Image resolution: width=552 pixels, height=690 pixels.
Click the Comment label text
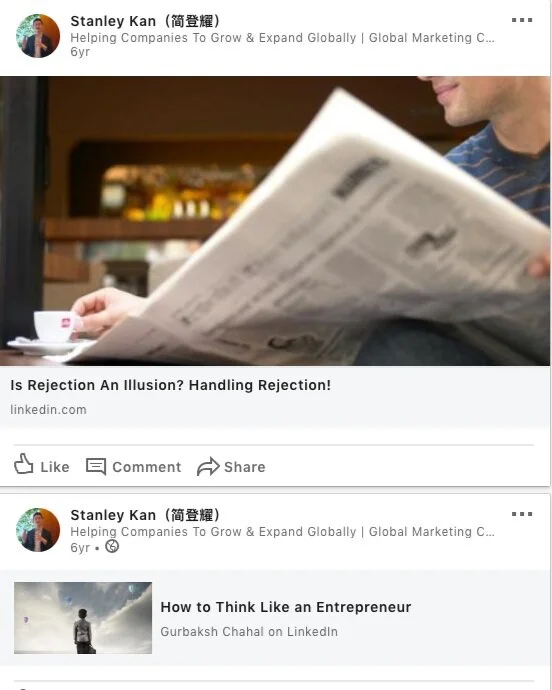click(x=147, y=467)
